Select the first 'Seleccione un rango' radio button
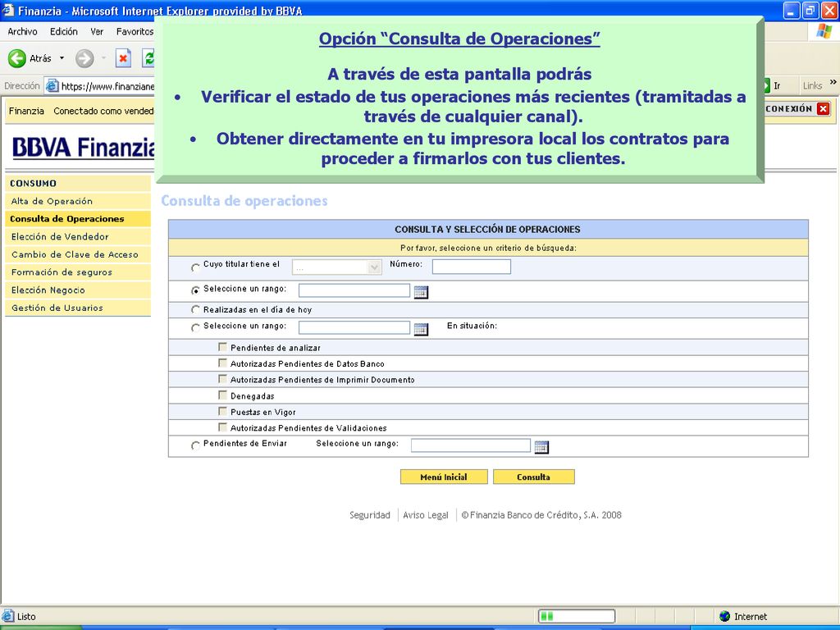 coord(195,290)
